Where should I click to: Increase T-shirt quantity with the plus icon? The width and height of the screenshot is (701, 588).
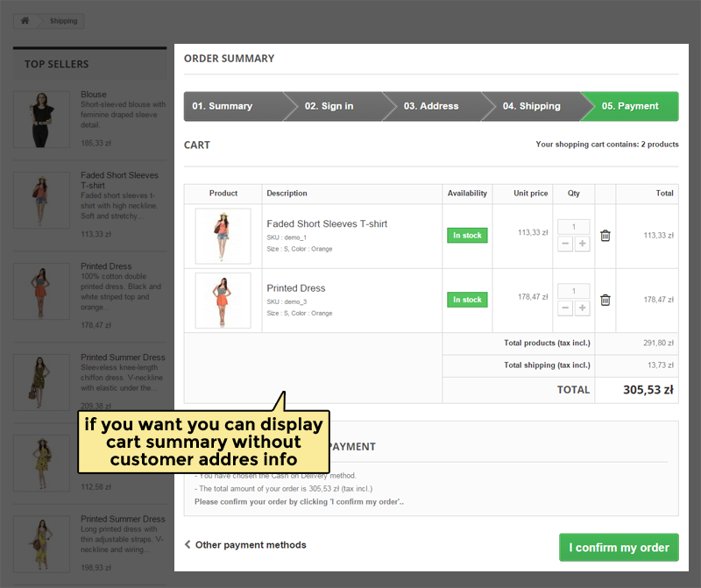point(582,244)
